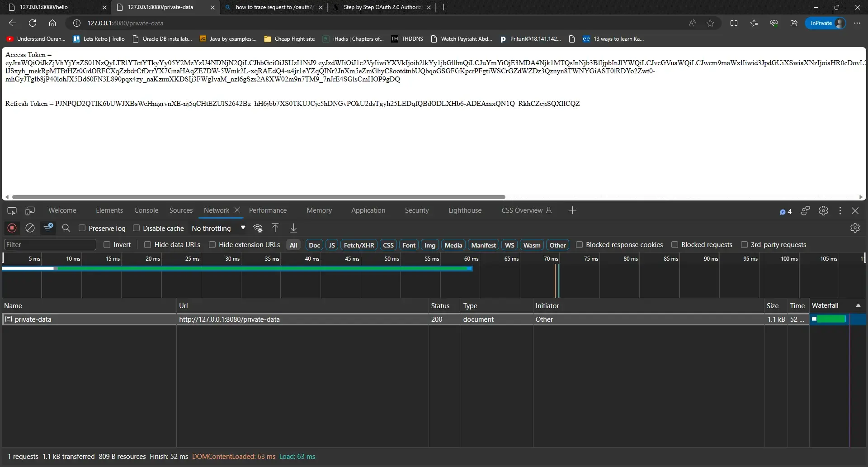Open split screen icon
The width and height of the screenshot is (868, 467).
coord(734,23)
